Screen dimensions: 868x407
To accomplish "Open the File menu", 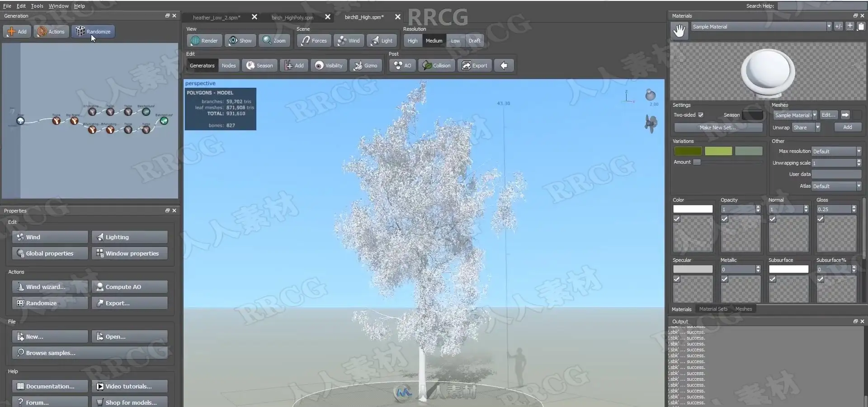I will (7, 6).
